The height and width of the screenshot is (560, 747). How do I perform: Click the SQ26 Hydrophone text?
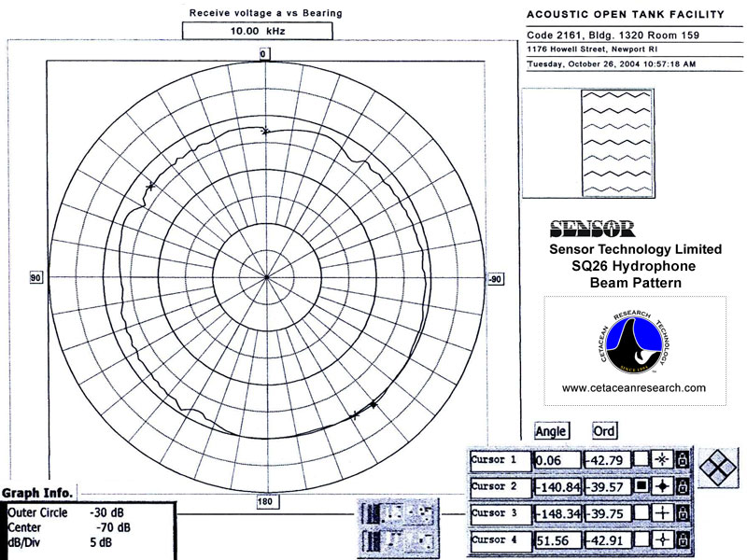pos(634,266)
